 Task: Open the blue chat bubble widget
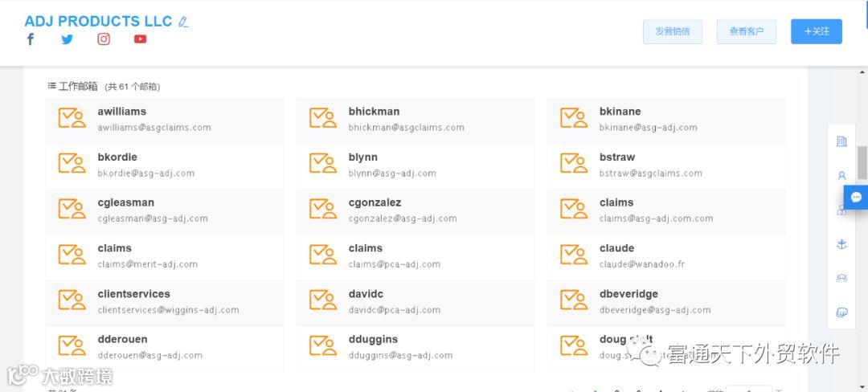tap(856, 198)
